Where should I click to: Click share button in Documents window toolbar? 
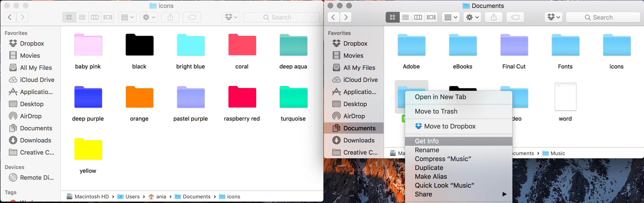(494, 17)
